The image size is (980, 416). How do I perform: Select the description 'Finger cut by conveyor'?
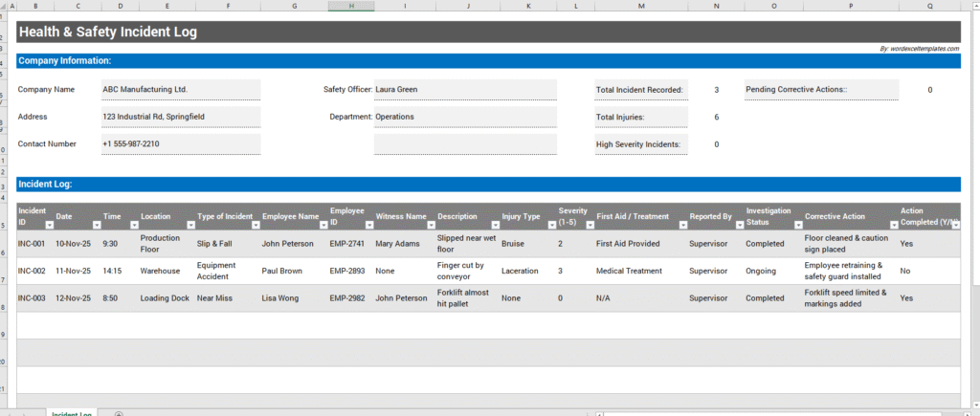(467, 271)
